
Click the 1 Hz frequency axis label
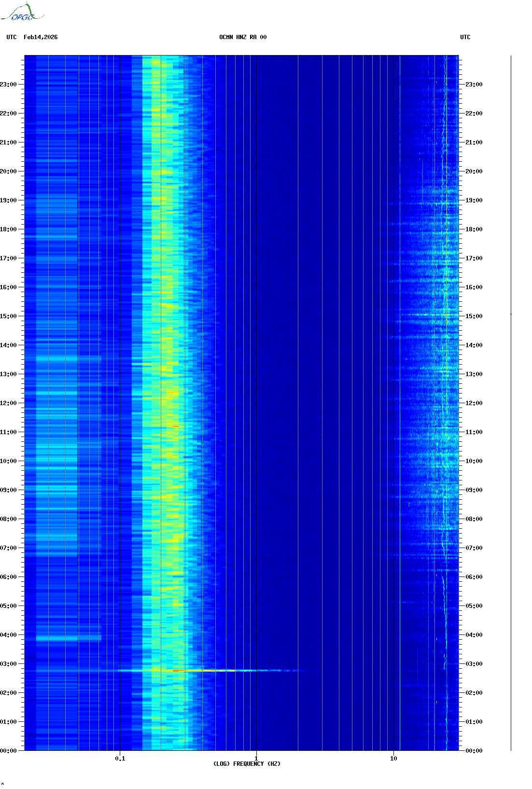click(x=256, y=759)
